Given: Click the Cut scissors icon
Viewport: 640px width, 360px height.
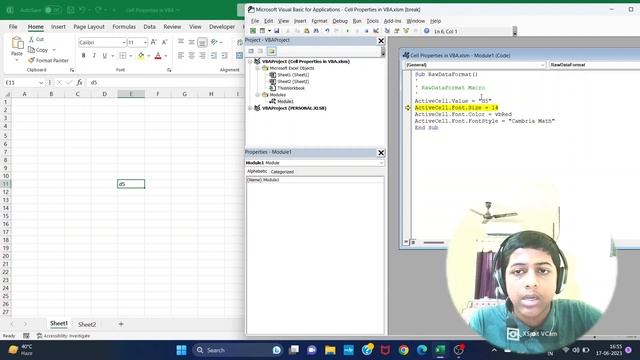Looking at the screenshot, I should (31, 39).
